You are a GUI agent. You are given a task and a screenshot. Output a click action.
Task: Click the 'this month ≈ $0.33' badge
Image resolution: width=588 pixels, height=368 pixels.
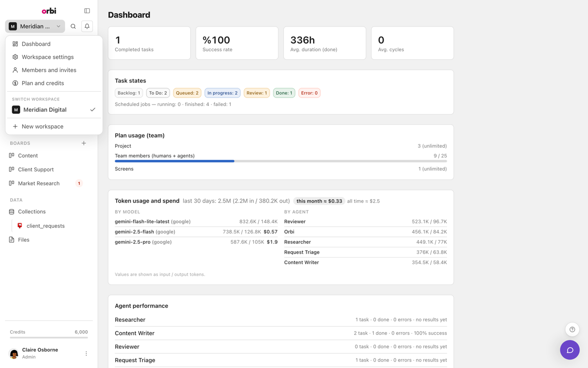click(x=319, y=201)
